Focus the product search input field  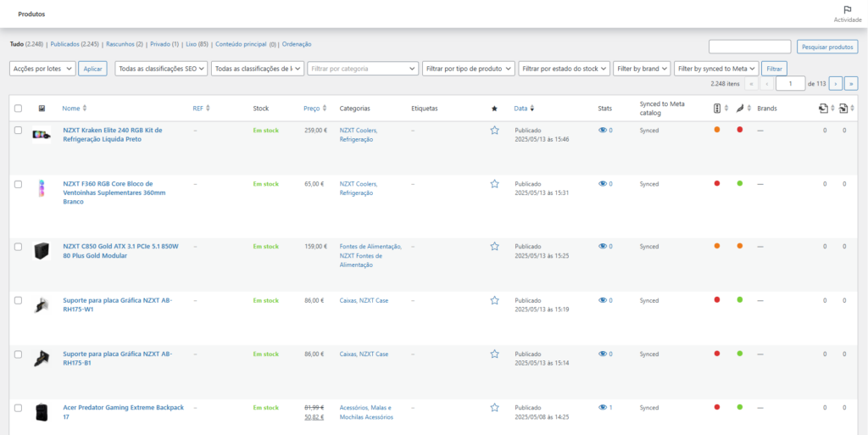749,47
